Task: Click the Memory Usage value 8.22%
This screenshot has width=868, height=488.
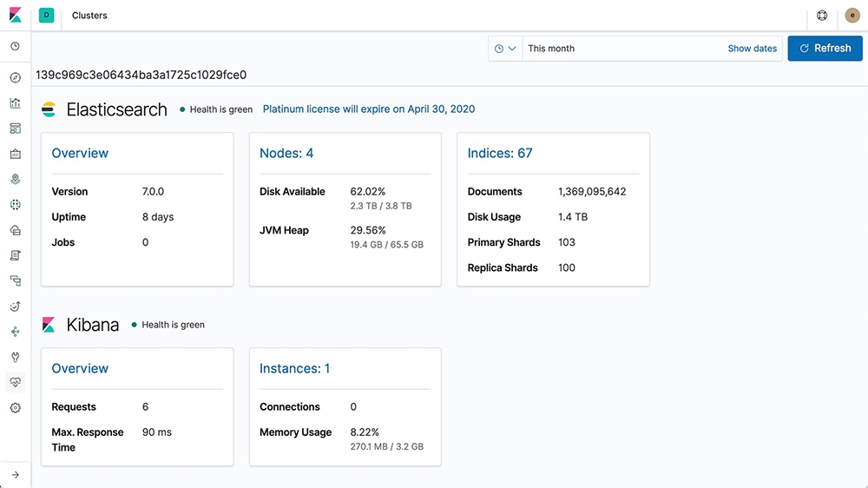Action: click(365, 432)
